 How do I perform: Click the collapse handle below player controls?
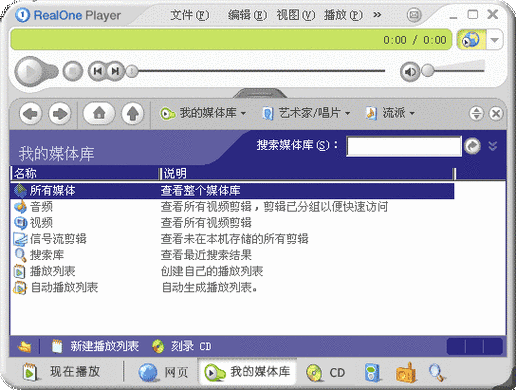[x=260, y=93]
